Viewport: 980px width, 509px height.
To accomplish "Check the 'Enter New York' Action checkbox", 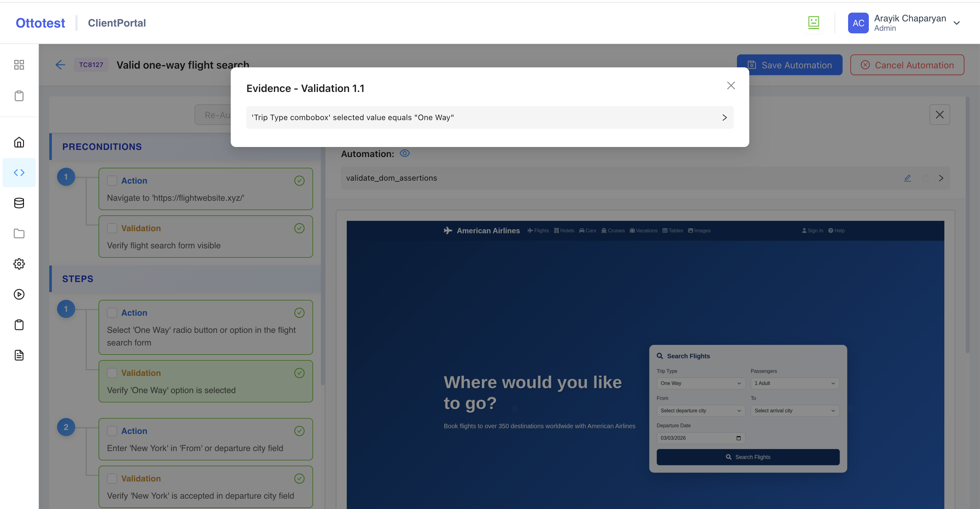I will [112, 431].
